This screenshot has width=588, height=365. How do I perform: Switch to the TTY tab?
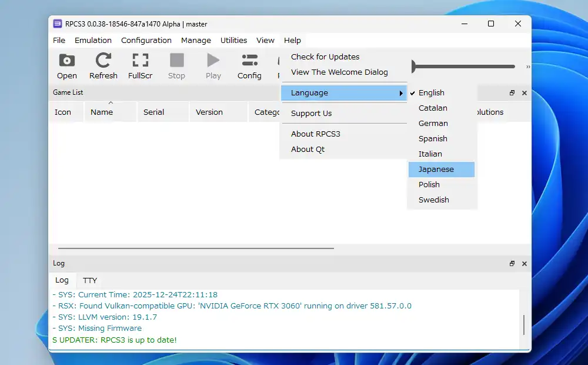[x=89, y=280]
